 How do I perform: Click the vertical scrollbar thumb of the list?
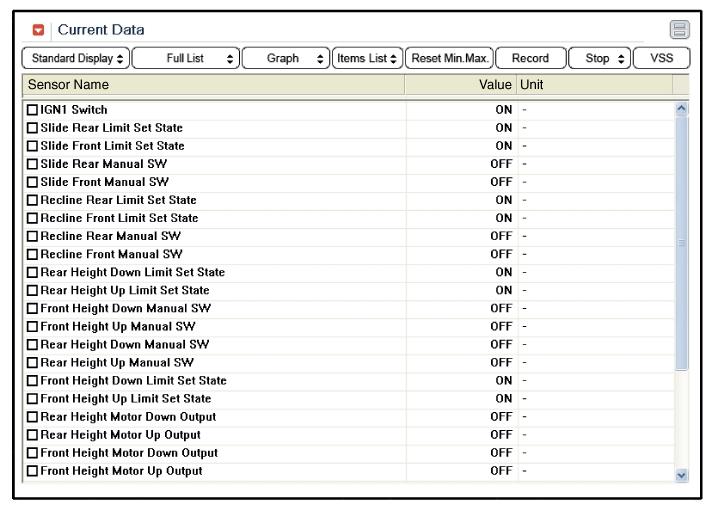[682, 240]
